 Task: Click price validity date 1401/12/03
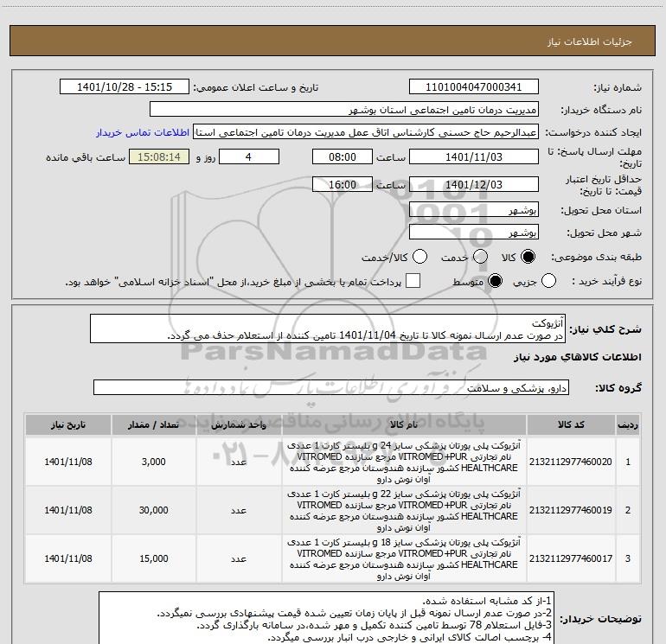474,184
